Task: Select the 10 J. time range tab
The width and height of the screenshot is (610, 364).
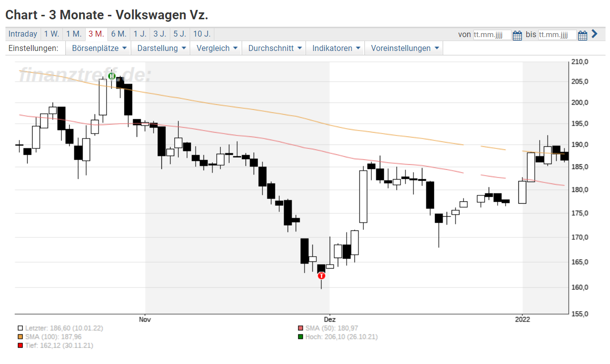Action: (x=202, y=34)
